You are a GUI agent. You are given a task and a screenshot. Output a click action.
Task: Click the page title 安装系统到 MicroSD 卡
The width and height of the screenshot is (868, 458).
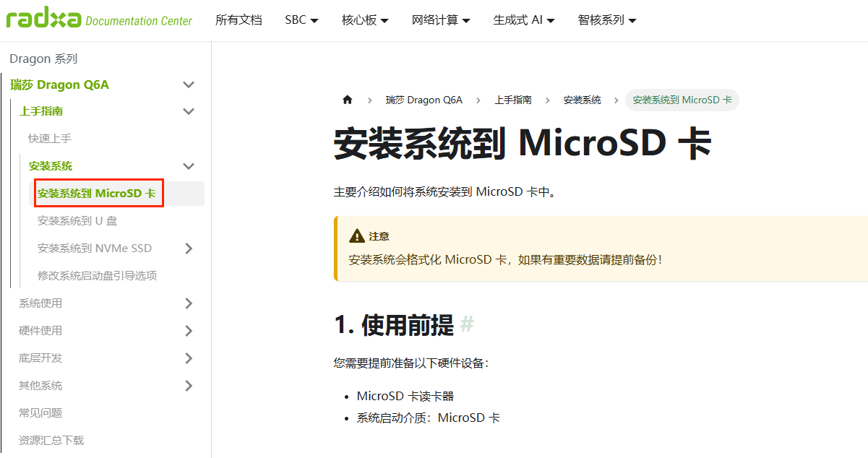[x=523, y=143]
